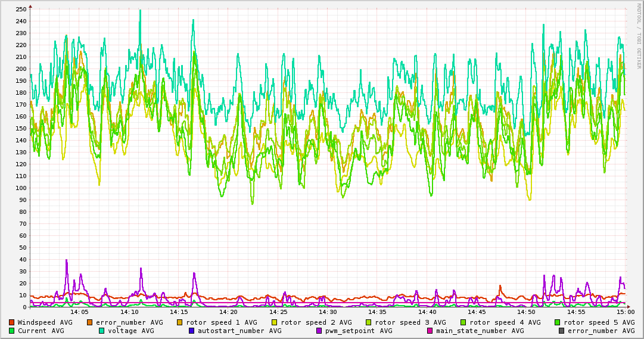Click the 130 value on the y-axis
This screenshot has height=339, width=644.
coord(20,152)
